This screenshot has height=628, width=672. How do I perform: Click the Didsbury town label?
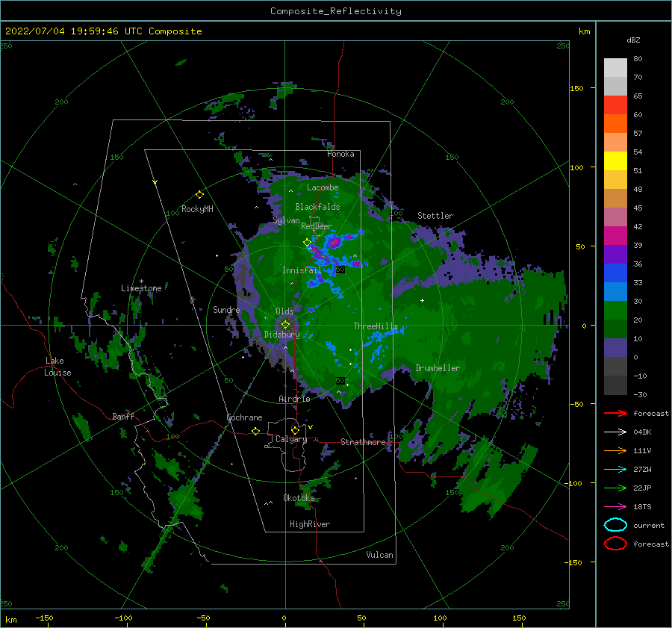281,335
